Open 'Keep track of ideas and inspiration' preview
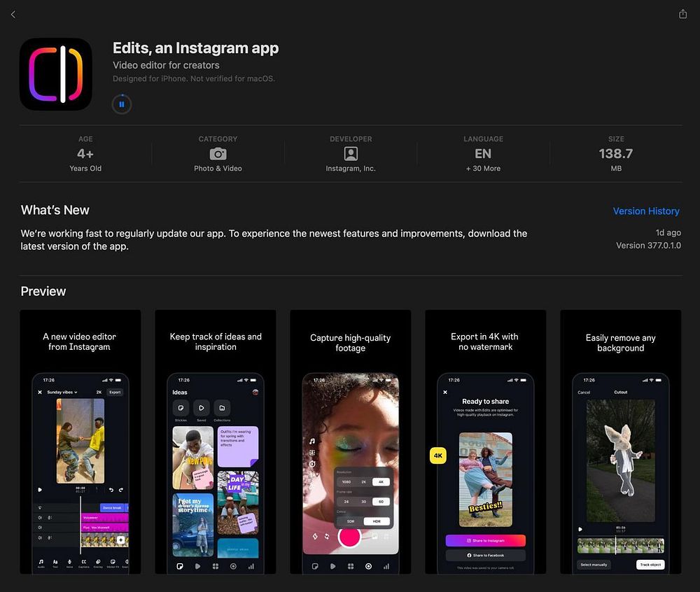The height and width of the screenshot is (592, 700). tap(215, 442)
